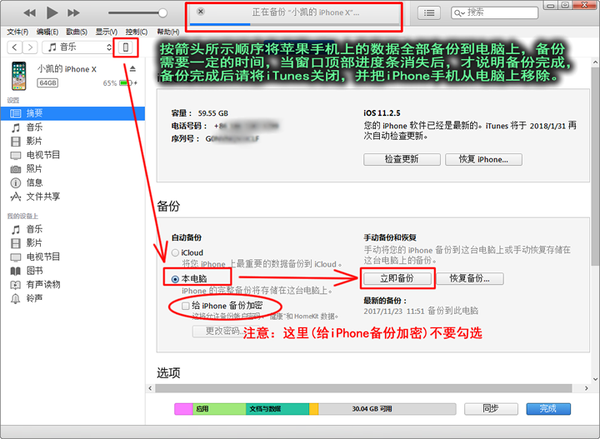Click the 恢复 iPhone... button
The height and width of the screenshot is (439, 600).
[484, 160]
